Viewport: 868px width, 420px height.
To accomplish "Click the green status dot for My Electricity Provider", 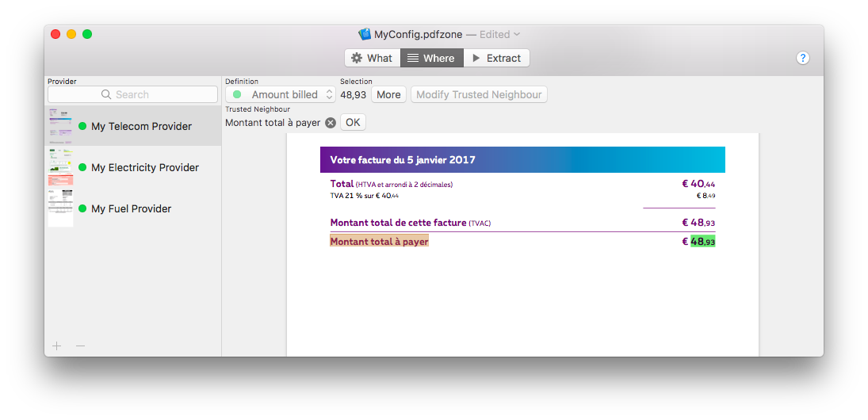I will [82, 167].
